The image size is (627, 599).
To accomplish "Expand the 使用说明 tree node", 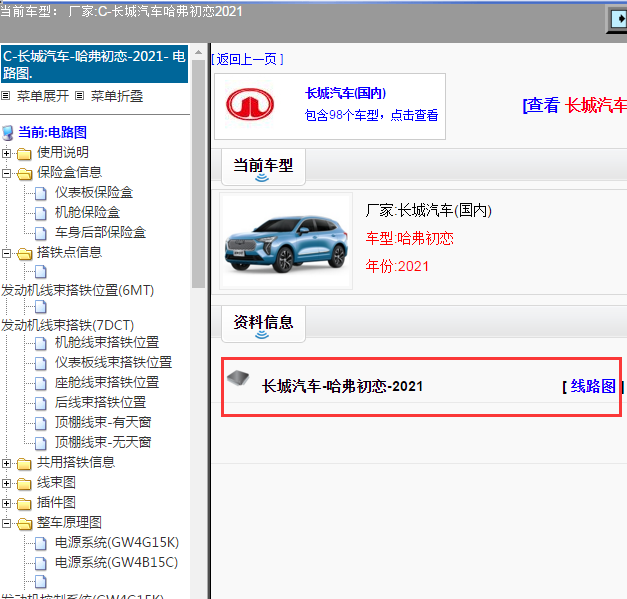I will [6, 153].
